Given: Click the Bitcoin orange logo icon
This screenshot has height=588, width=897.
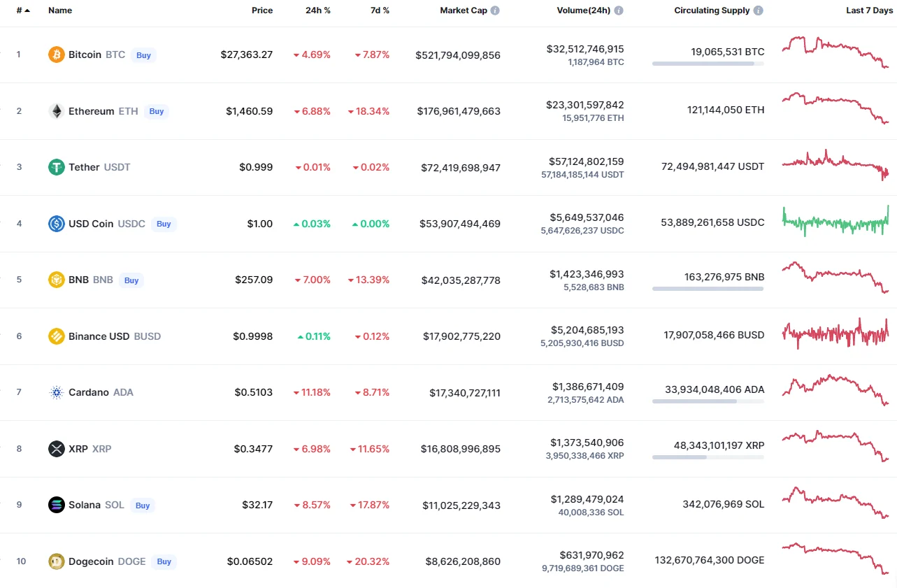Looking at the screenshot, I should tap(56, 55).
